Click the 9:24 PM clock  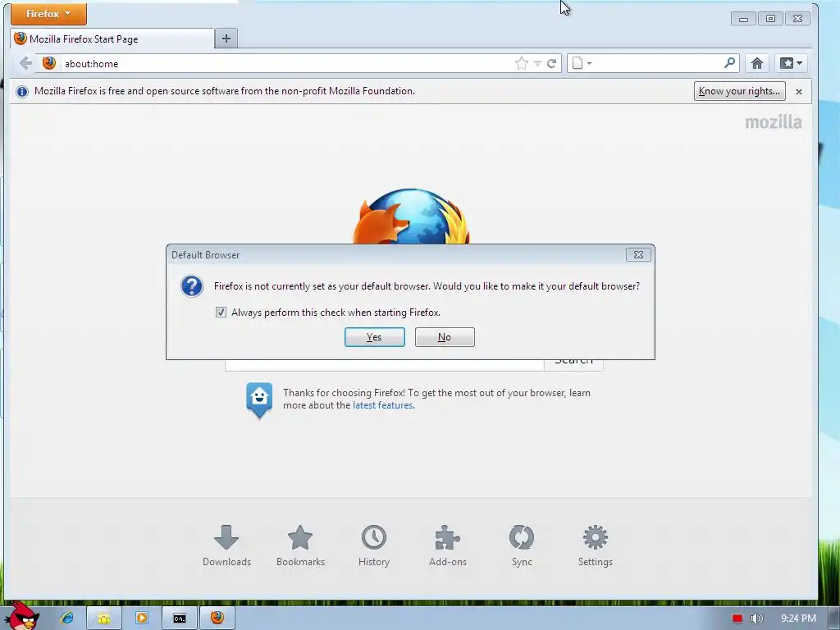[x=798, y=619]
